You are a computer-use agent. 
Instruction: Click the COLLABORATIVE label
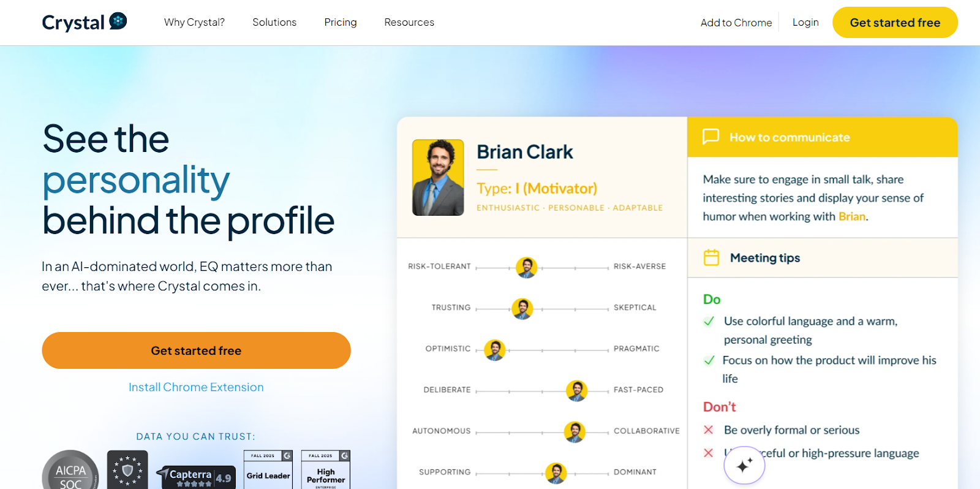tap(647, 431)
